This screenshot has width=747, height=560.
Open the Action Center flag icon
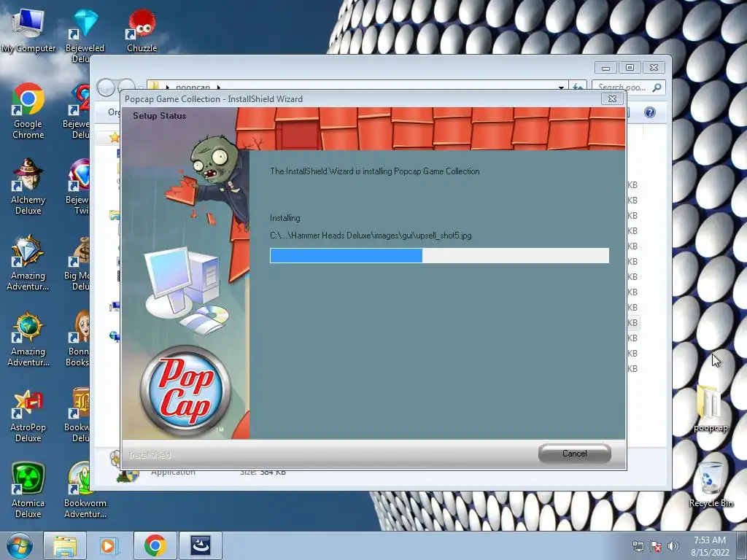[656, 546]
